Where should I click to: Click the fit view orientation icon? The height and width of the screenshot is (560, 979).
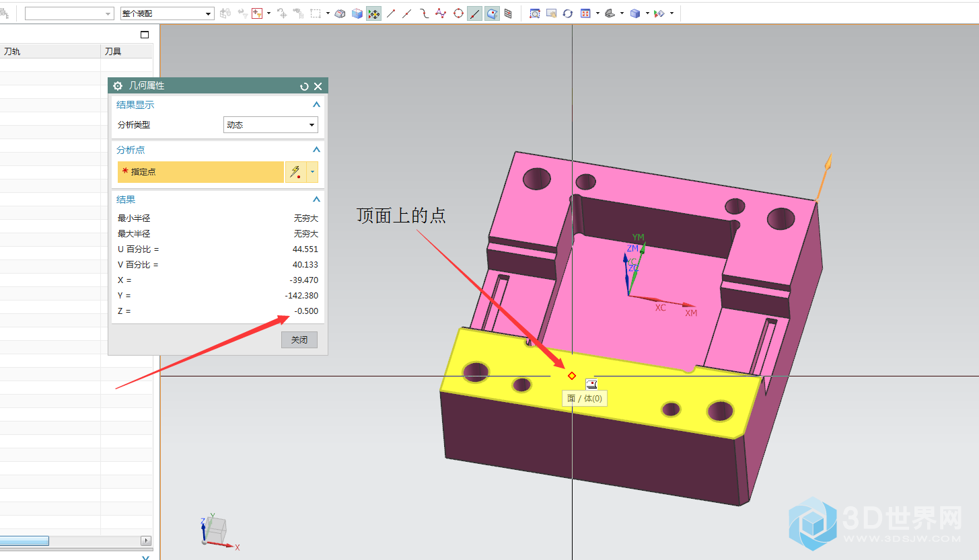[585, 13]
